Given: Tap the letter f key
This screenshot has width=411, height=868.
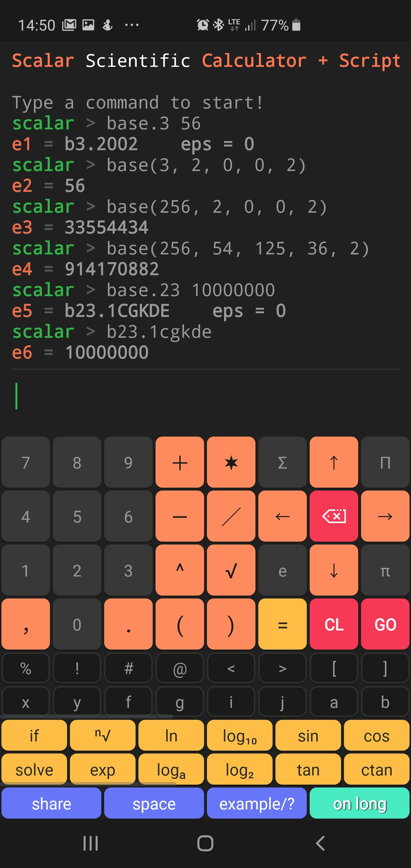Looking at the screenshot, I should [x=128, y=702].
